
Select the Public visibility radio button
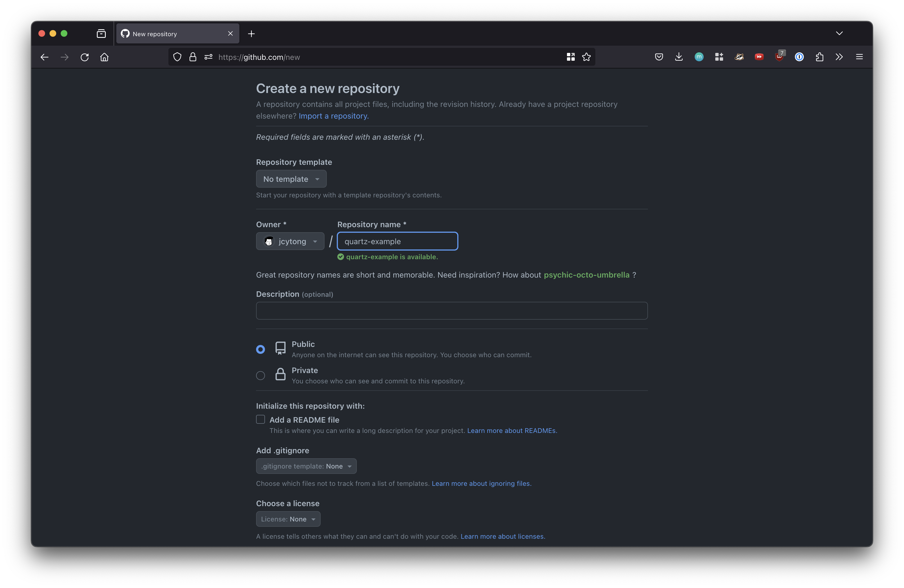click(261, 349)
